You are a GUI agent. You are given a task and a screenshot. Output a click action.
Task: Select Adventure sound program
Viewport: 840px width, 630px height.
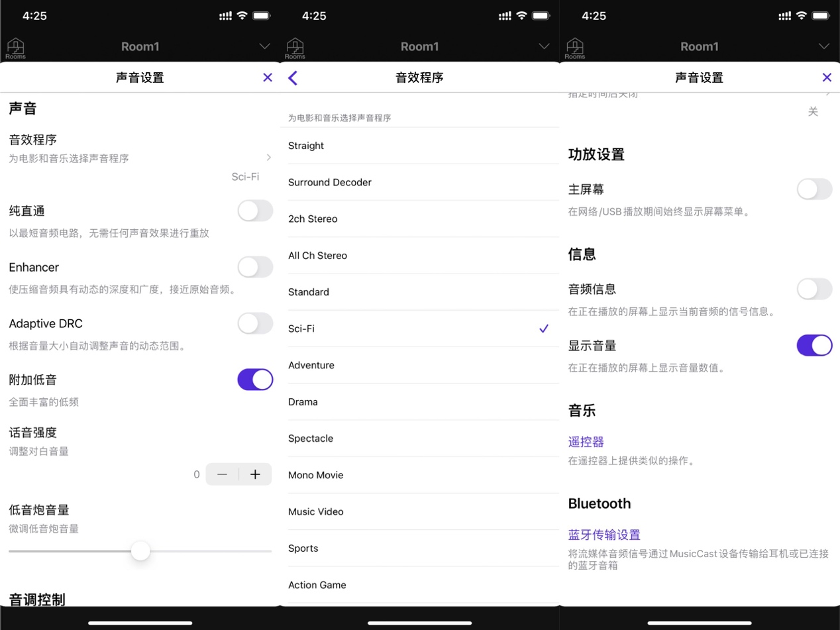point(419,365)
